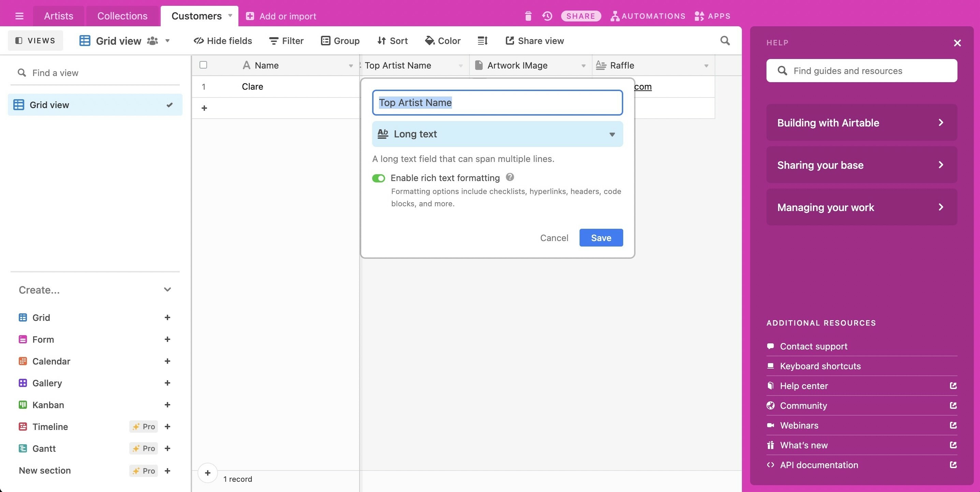Click Find guides and resources search box
The height and width of the screenshot is (492, 980).
pyautogui.click(x=862, y=70)
